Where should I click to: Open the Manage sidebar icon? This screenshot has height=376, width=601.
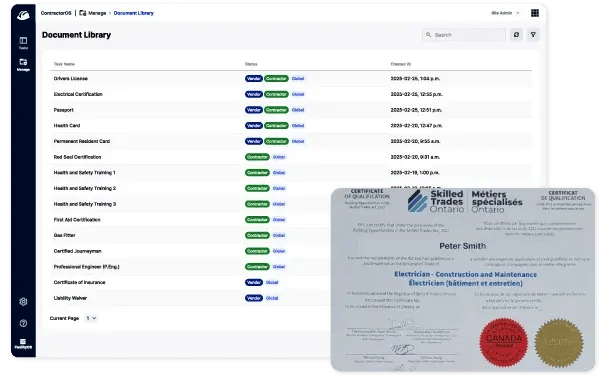coord(23,64)
